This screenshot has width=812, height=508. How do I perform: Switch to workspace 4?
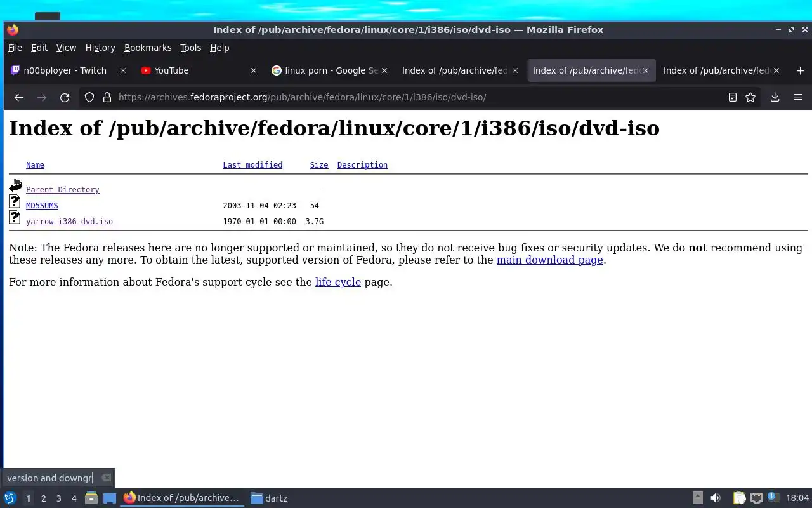click(x=74, y=498)
